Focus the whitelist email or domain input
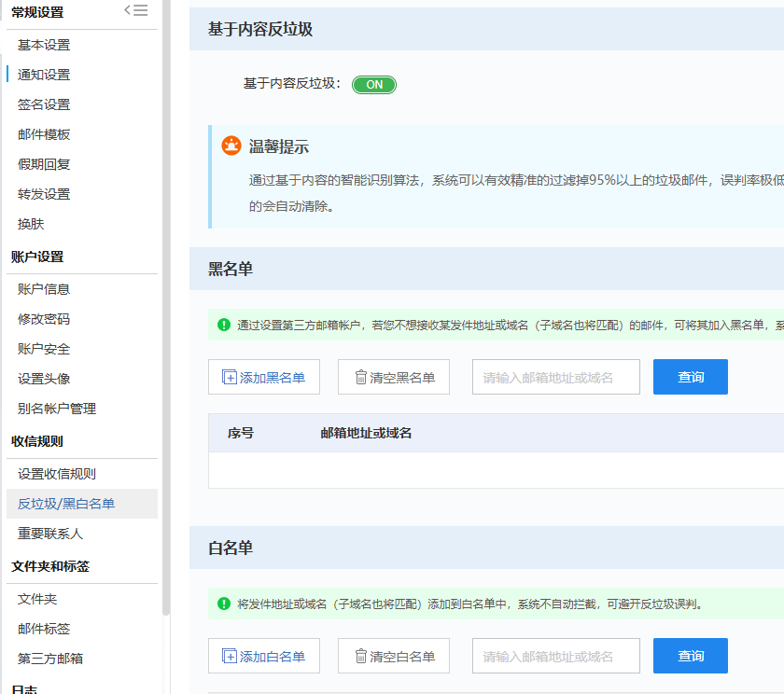Screen dimensions: 784x694 coord(555,656)
